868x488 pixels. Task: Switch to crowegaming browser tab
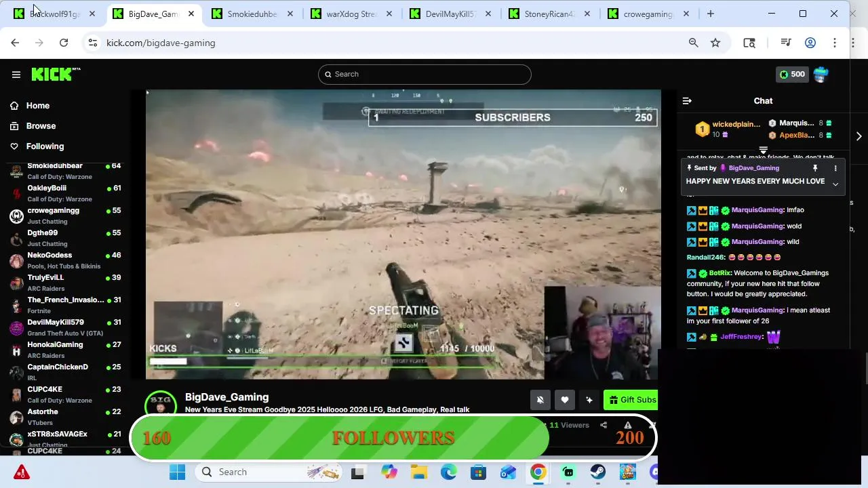648,14
